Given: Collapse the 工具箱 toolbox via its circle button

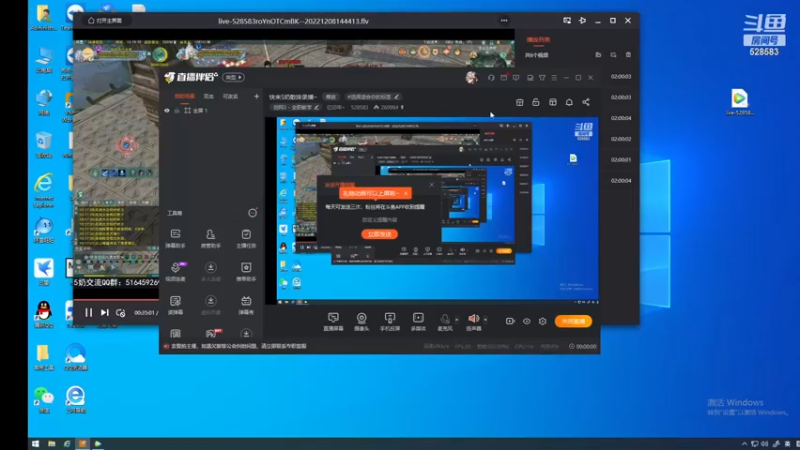Looking at the screenshot, I should coord(252,213).
